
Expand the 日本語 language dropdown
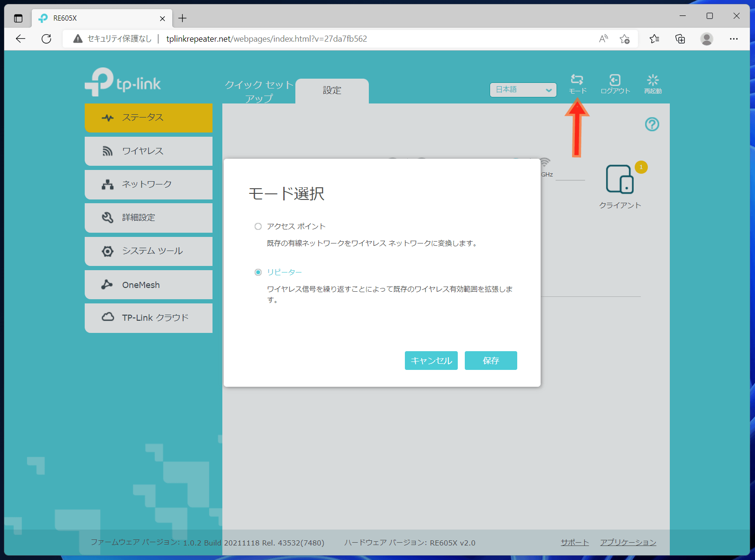(x=523, y=90)
